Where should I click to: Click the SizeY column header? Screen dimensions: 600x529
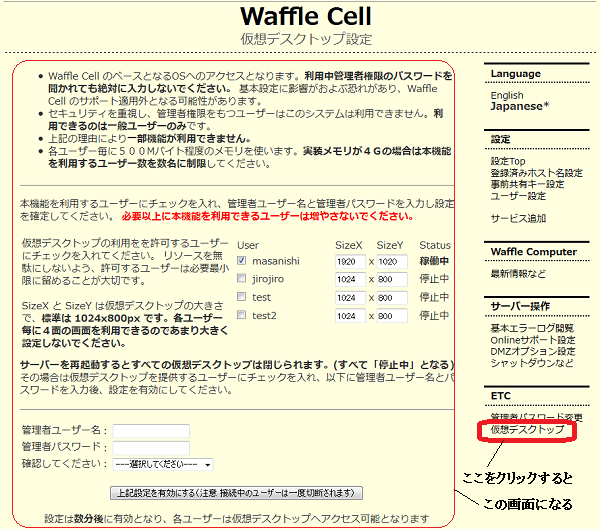coord(390,245)
